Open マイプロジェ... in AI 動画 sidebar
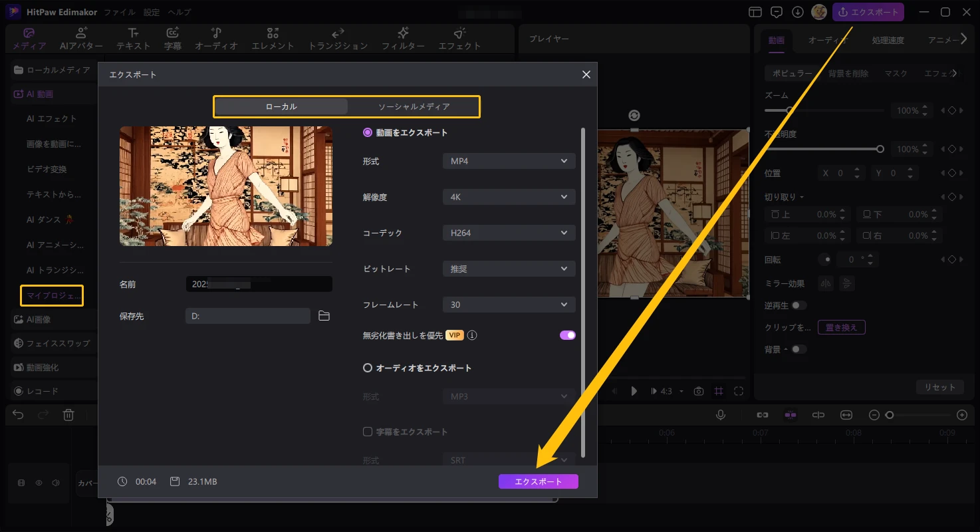This screenshot has width=980, height=532. point(52,295)
